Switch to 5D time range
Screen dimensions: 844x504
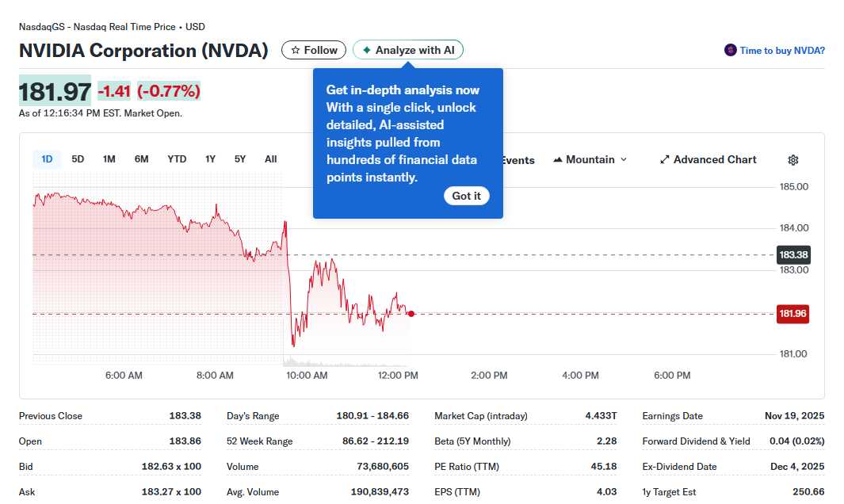78,159
